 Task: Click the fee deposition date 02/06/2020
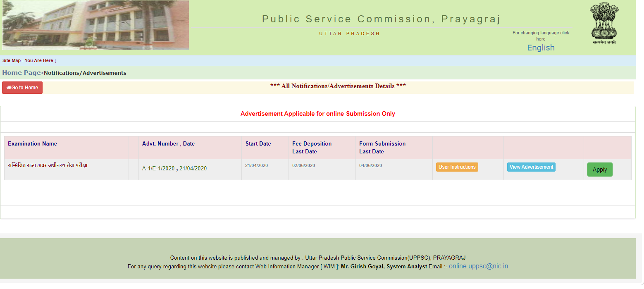click(x=304, y=165)
